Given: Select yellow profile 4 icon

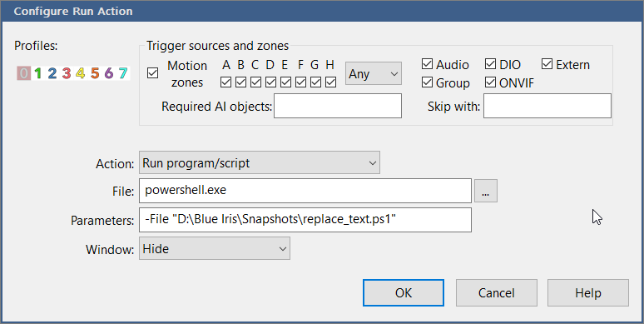Looking at the screenshot, I should coord(81,73).
